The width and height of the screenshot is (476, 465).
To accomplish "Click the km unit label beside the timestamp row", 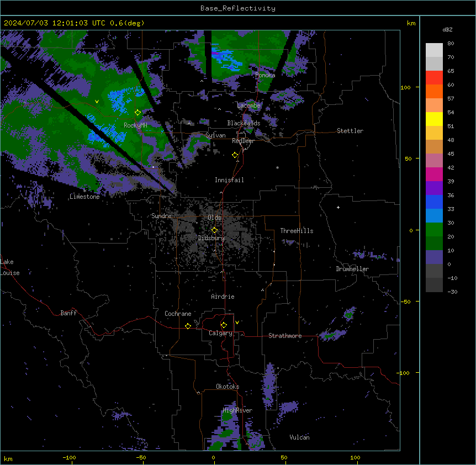I will click(x=411, y=23).
